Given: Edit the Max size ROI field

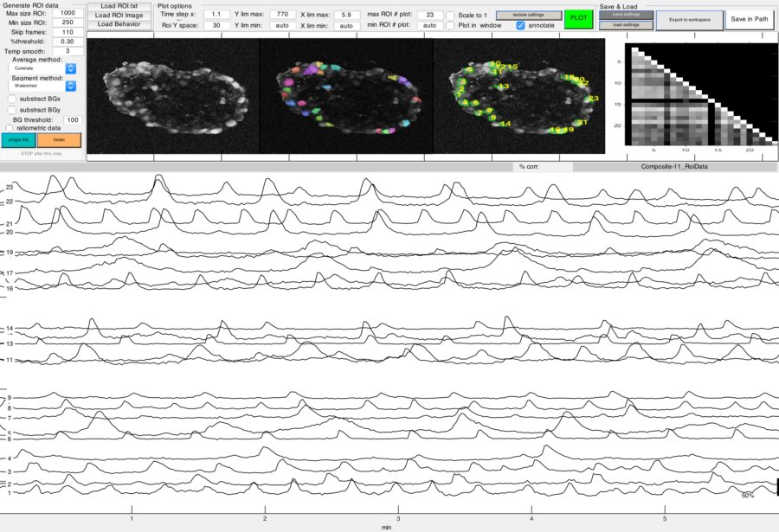Looking at the screenshot, I should [68, 13].
